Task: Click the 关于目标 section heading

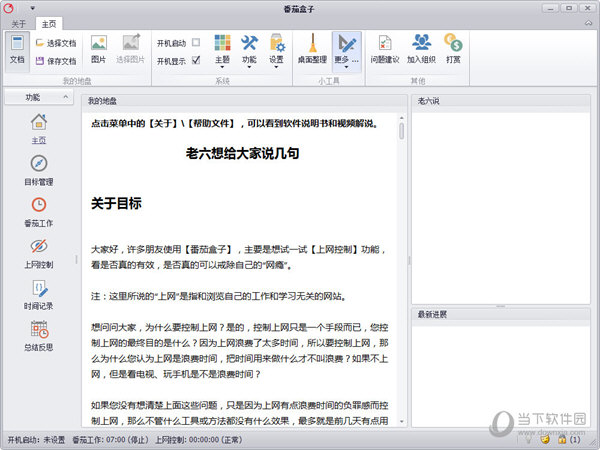Action: click(116, 203)
